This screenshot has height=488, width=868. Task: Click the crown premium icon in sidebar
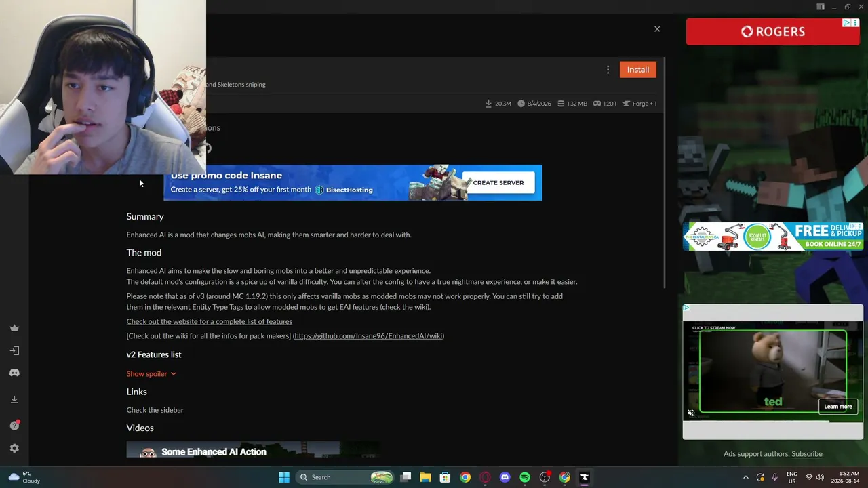[14, 328]
